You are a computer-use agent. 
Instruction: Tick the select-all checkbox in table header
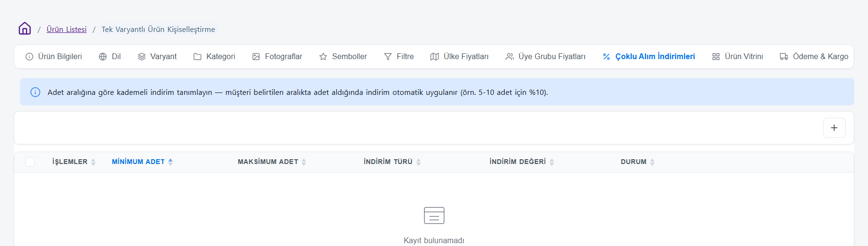click(30, 162)
